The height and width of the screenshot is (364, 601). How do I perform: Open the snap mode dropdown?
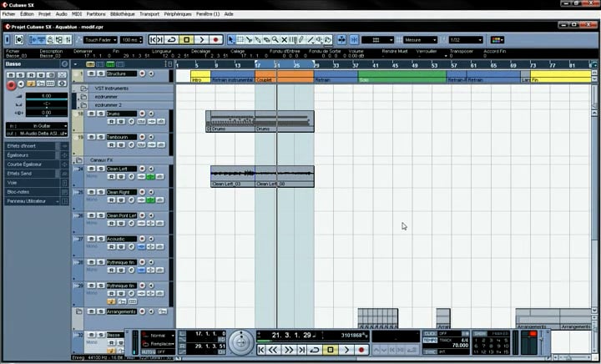point(377,40)
